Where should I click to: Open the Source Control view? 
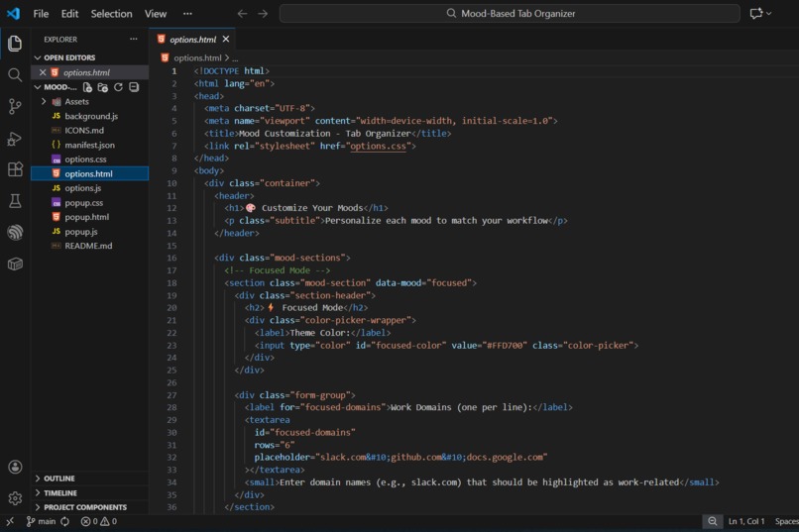click(15, 107)
